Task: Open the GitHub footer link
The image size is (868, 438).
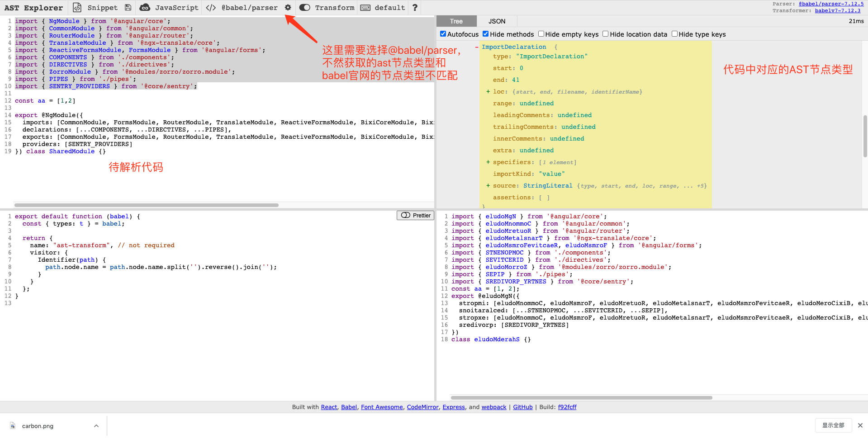Action: (523, 407)
